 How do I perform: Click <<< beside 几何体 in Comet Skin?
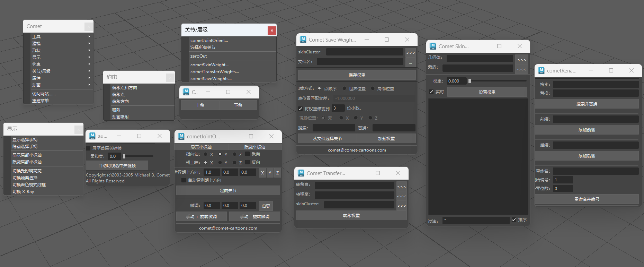tap(521, 60)
